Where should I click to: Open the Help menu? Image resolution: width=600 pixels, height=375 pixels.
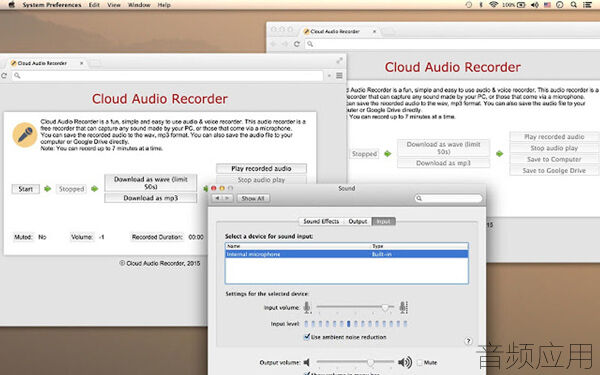pyautogui.click(x=164, y=5)
